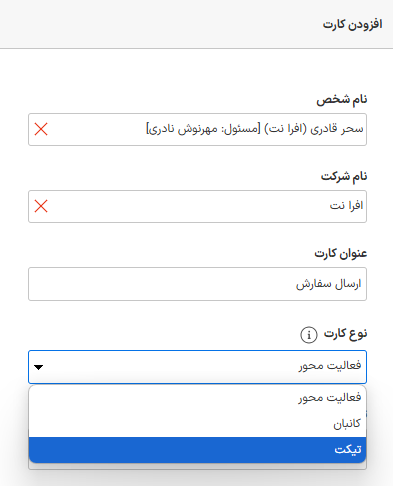Click the نام شخص field label
393x486 pixels.
342,99
